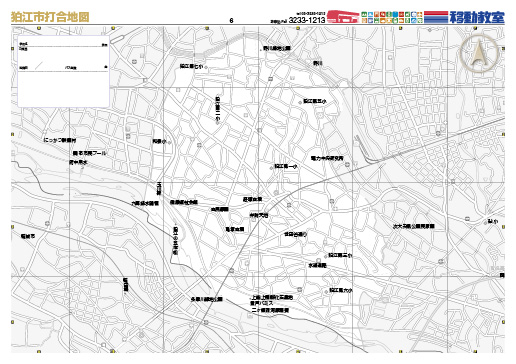516x364 pixels.
Task: Click the 電力中央研究所 map label
Action: pyautogui.click(x=327, y=159)
